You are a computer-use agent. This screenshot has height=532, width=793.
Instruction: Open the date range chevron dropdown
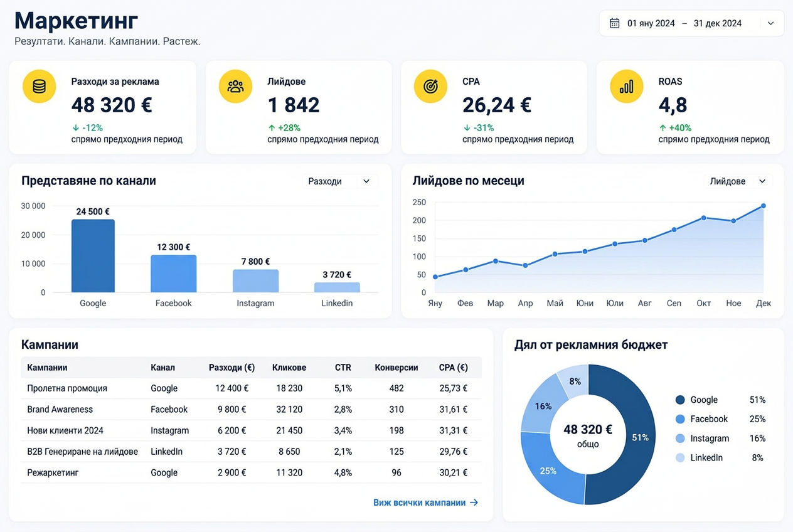(x=771, y=23)
